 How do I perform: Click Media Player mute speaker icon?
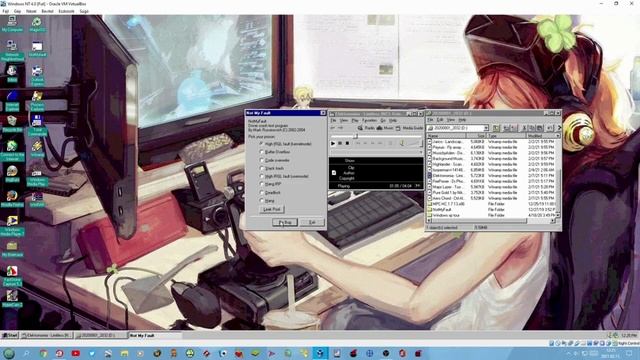402,143
